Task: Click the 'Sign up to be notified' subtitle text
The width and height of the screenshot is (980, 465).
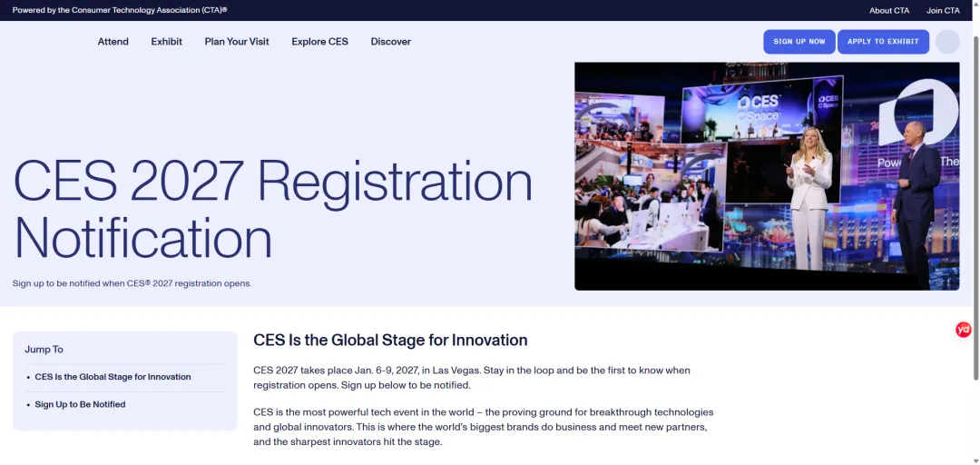Action: coord(132,283)
